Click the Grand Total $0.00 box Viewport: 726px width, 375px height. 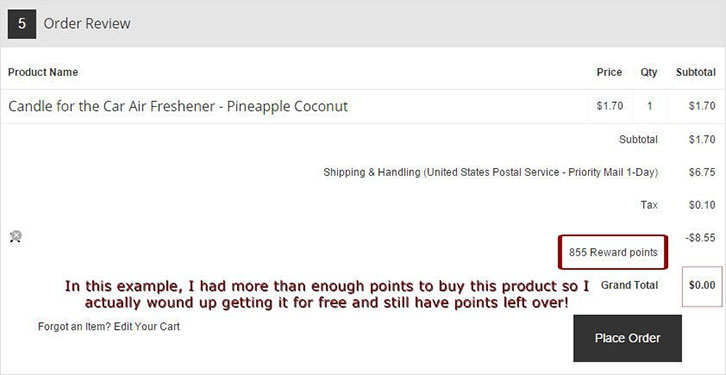point(702,286)
